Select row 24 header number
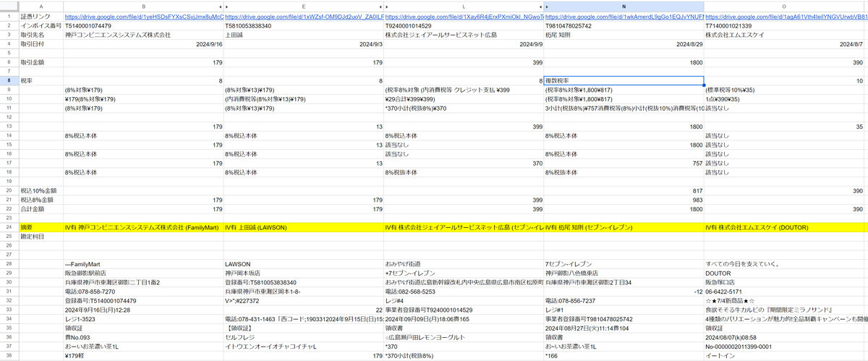The height and width of the screenshot is (361, 868). [x=8, y=227]
